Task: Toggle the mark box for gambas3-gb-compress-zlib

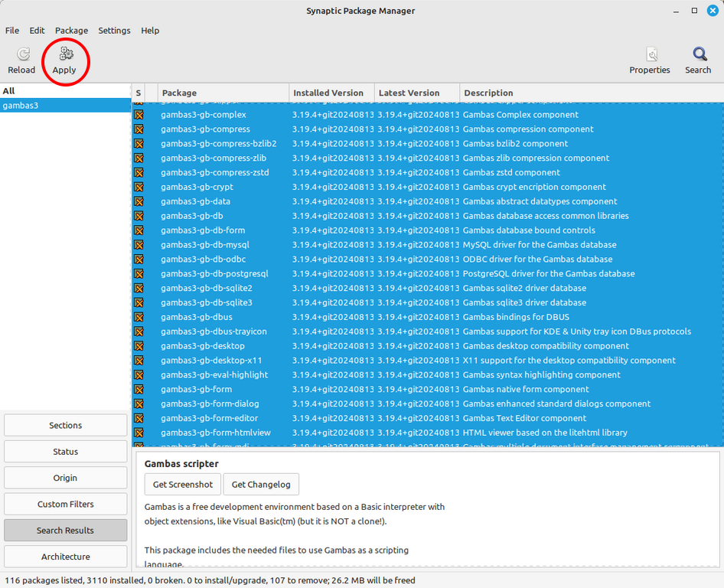Action: tap(139, 158)
